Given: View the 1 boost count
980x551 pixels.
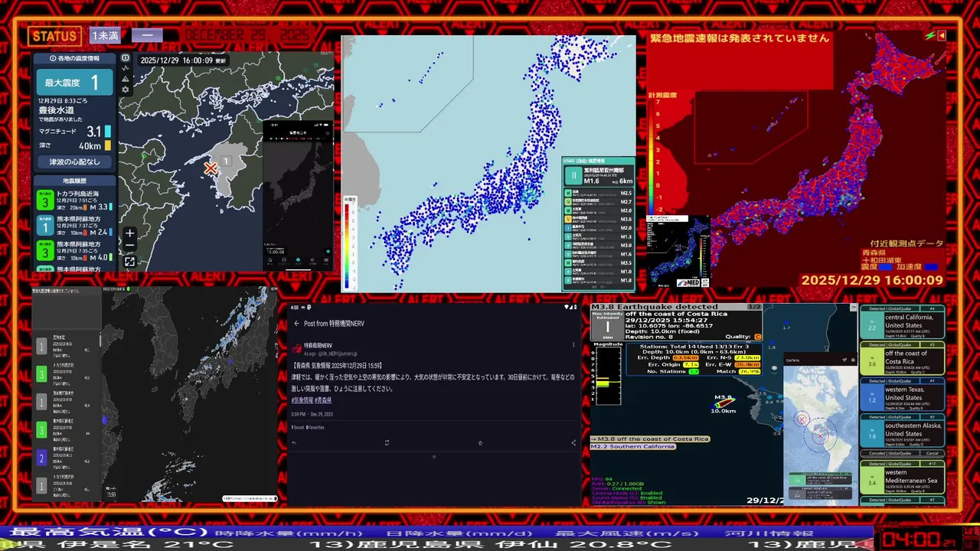Looking at the screenshot, I should click(297, 427).
